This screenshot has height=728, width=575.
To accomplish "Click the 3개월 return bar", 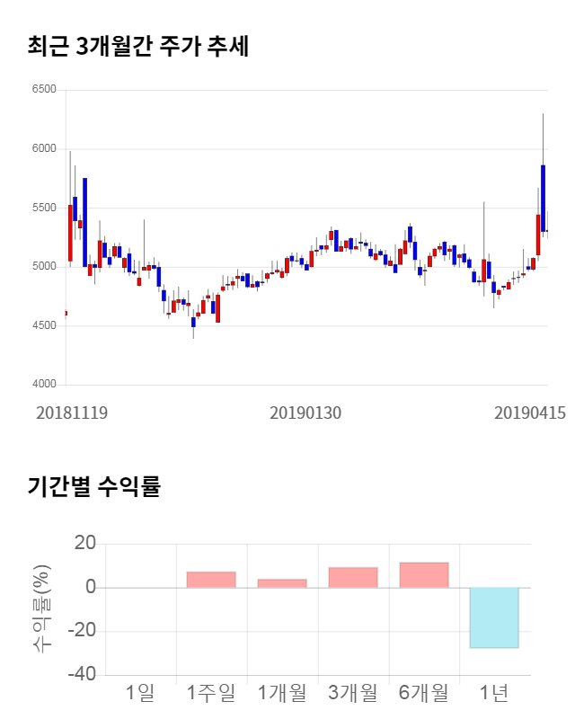I will 353,577.
